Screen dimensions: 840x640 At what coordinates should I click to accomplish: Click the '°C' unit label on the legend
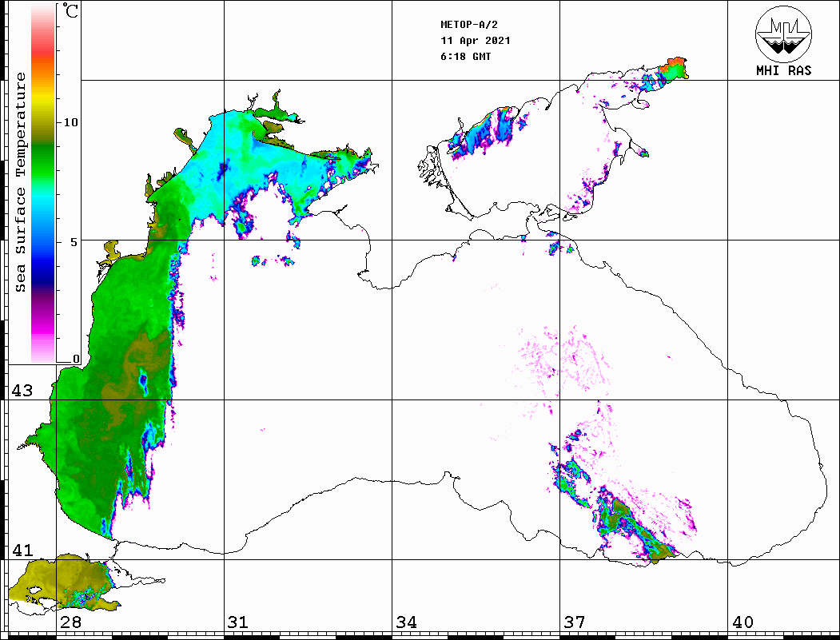click(x=70, y=10)
